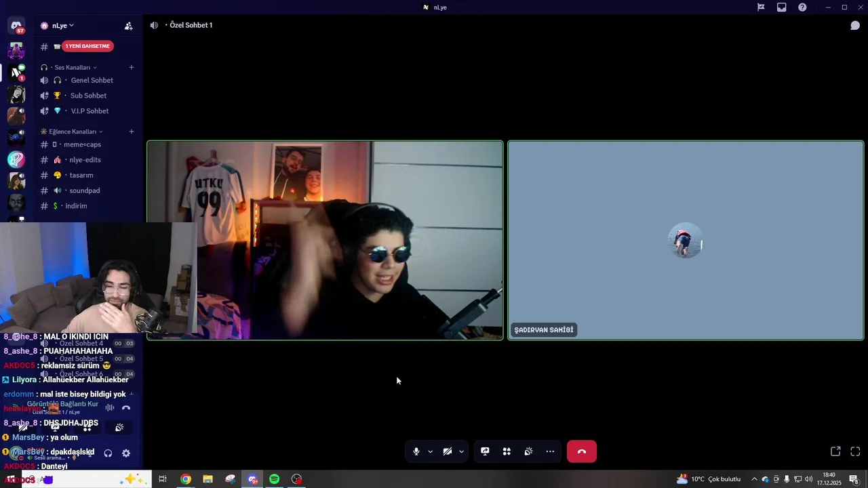Toggle noise suppression waveform icon
Screen dimensions: 868x488
(x=110, y=408)
